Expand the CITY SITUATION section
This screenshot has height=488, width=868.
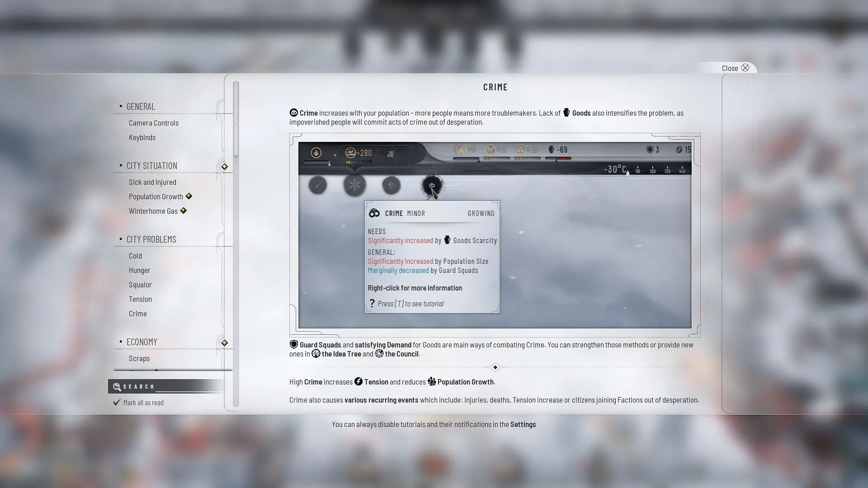tap(151, 165)
